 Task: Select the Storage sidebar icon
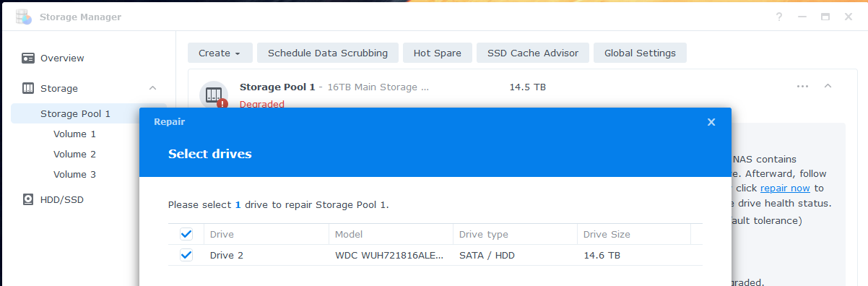pyautogui.click(x=28, y=88)
